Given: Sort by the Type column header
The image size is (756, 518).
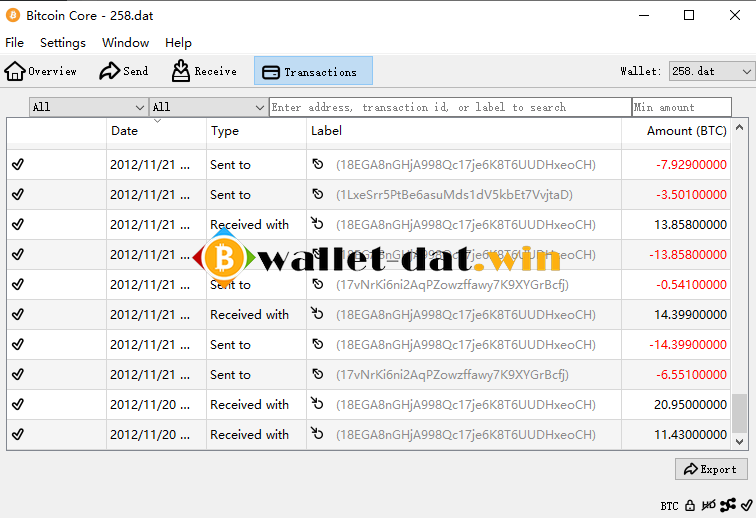Looking at the screenshot, I should pos(256,131).
